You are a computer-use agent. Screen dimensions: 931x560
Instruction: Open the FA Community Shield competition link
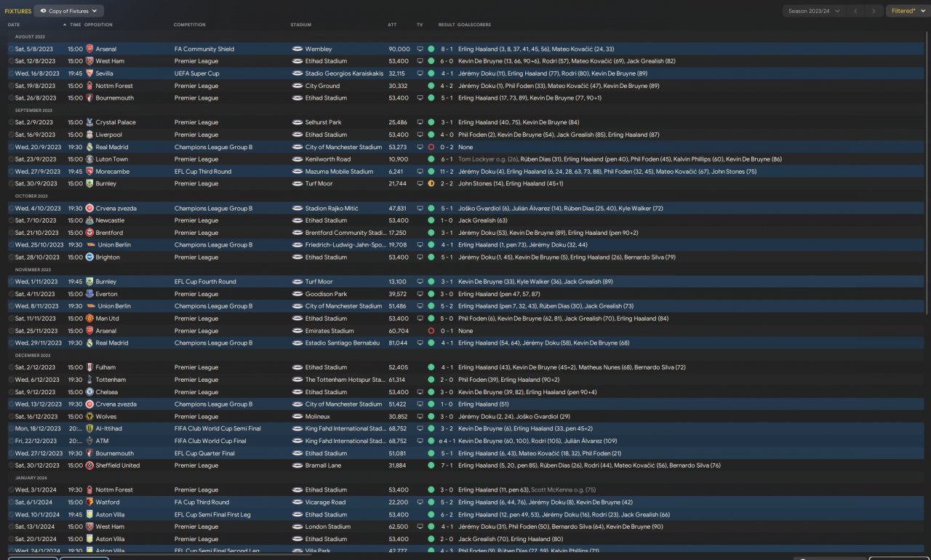[204, 49]
